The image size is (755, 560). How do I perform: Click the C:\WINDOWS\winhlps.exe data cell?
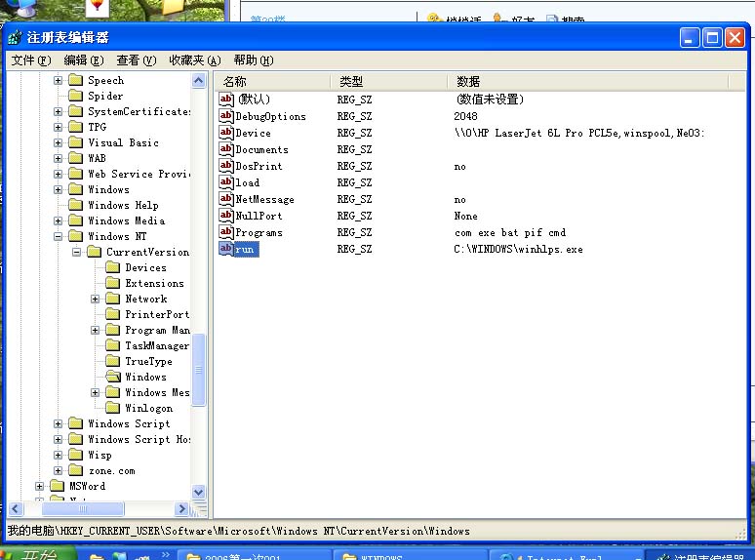tap(518, 249)
